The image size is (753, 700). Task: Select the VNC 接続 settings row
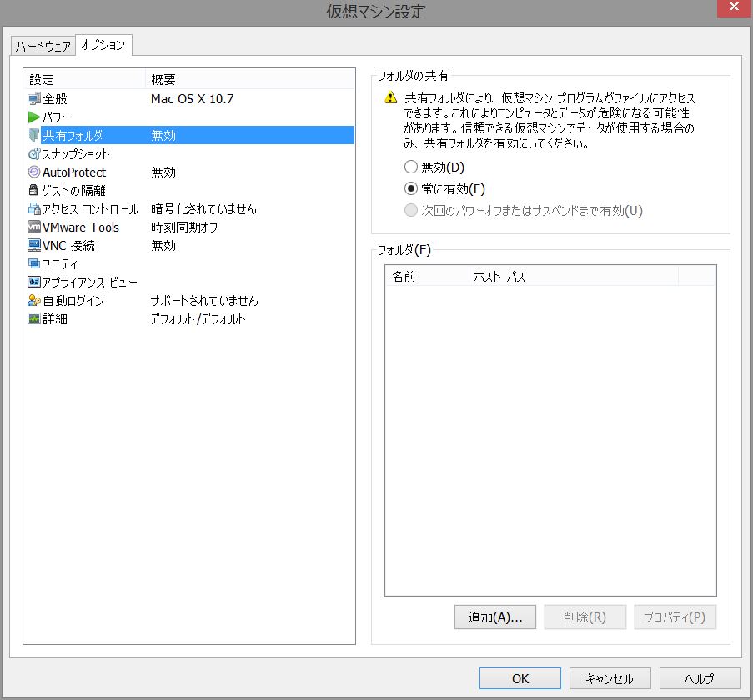click(189, 245)
